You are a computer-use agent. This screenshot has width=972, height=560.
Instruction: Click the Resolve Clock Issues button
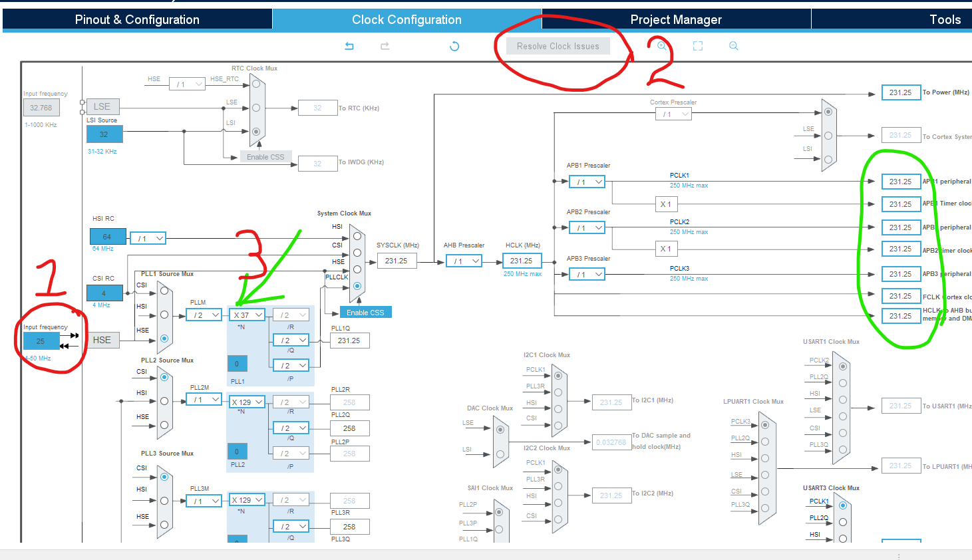(x=558, y=46)
